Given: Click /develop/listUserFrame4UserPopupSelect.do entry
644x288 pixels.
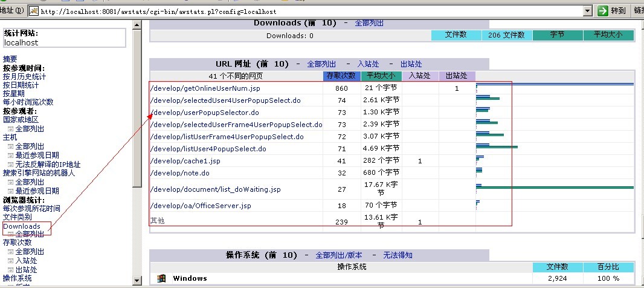Looking at the screenshot, I should [x=227, y=137].
